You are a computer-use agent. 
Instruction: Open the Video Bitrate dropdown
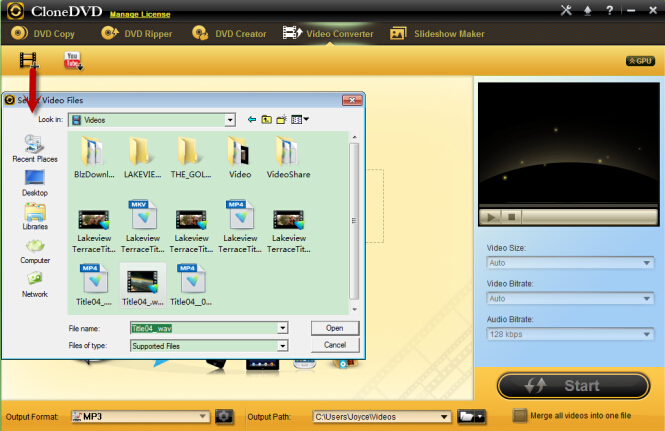[x=570, y=299]
